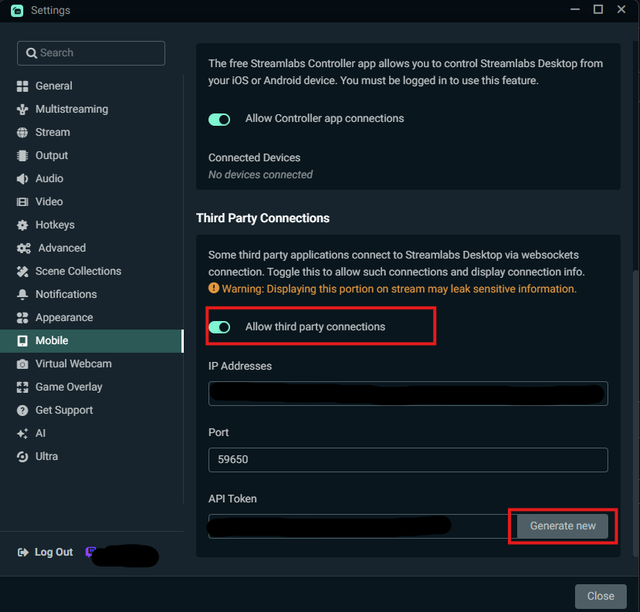Click the Get Support question mark icon
Image resolution: width=640 pixels, height=612 pixels.
[22, 410]
